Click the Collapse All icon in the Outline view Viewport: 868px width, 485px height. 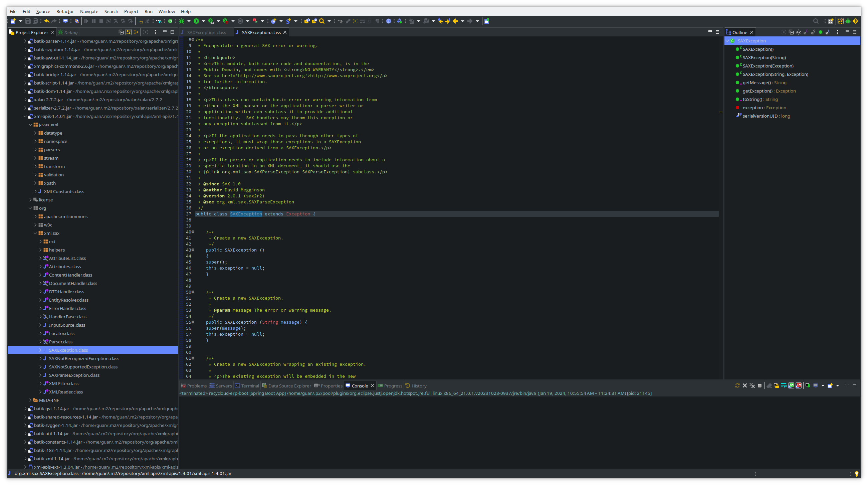click(x=792, y=32)
